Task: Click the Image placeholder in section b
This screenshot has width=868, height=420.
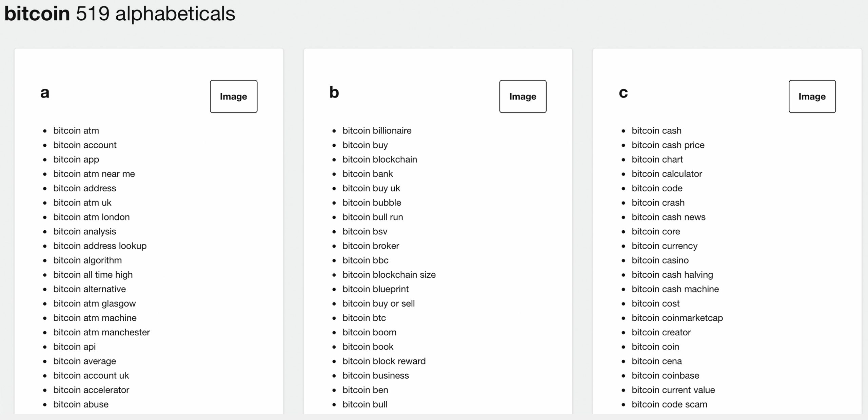Action: coord(523,97)
